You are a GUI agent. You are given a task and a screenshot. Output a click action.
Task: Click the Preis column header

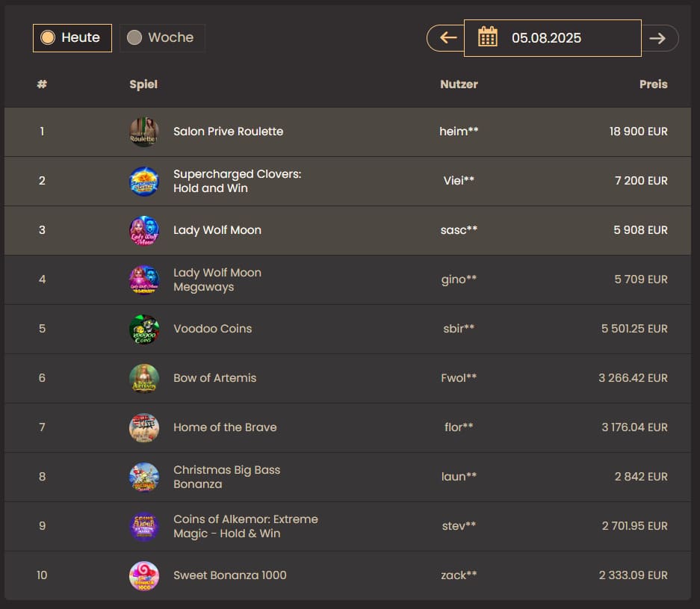pyautogui.click(x=653, y=84)
